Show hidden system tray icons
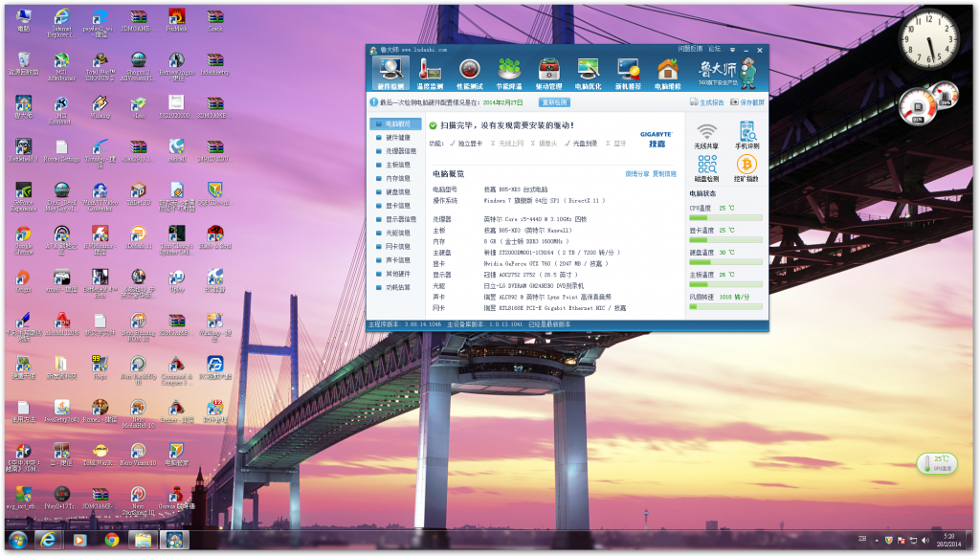980x556 pixels. coord(877,540)
